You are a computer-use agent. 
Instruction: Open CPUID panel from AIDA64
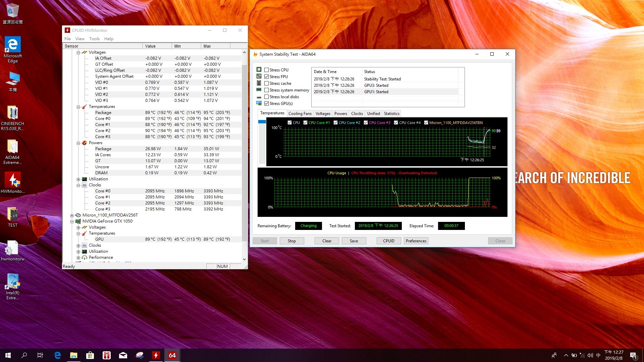(x=389, y=241)
